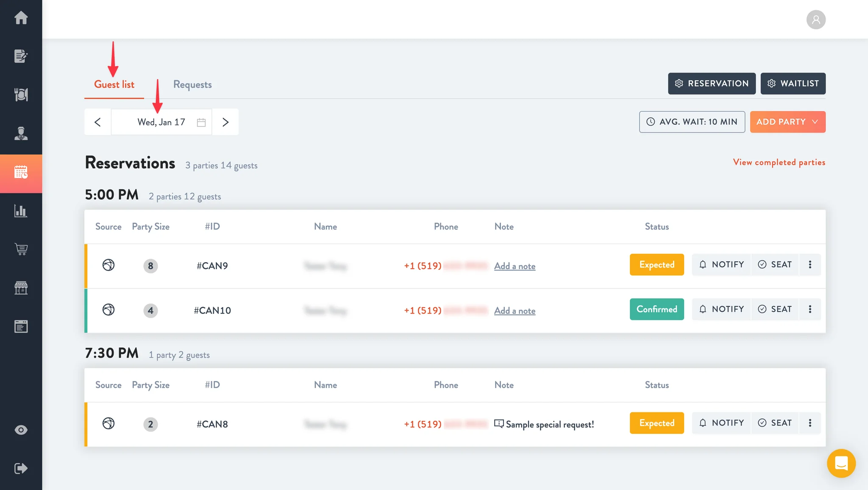The width and height of the screenshot is (868, 490).
Task: Open the shopping cart sidebar icon
Action: (21, 249)
